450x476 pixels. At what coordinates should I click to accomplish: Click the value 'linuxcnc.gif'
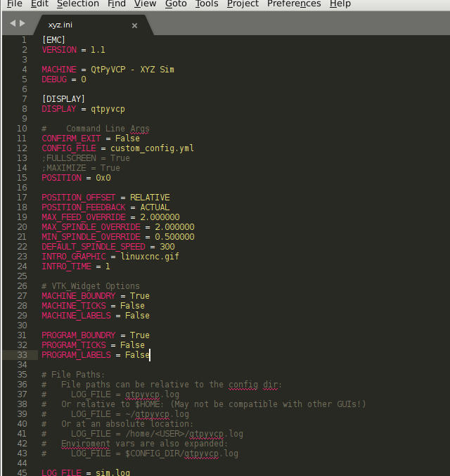(150, 257)
